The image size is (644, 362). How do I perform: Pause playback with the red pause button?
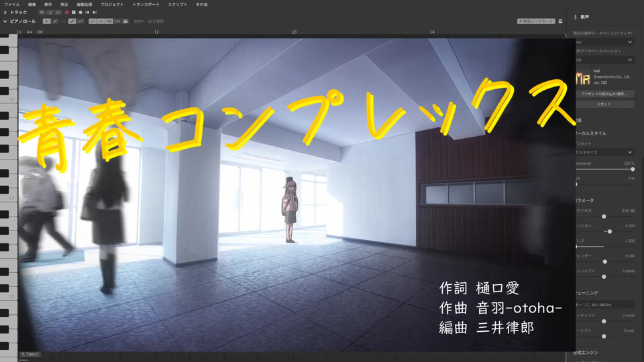66,13
